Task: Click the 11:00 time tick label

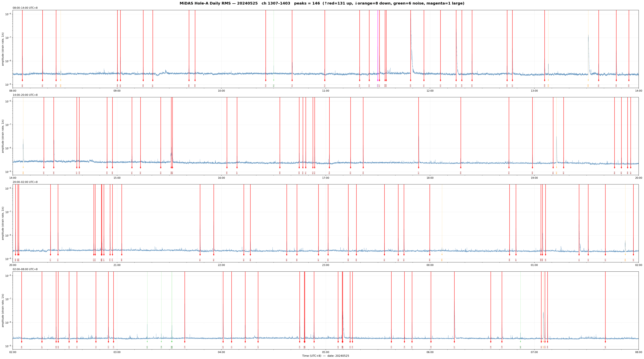Action: click(x=326, y=91)
